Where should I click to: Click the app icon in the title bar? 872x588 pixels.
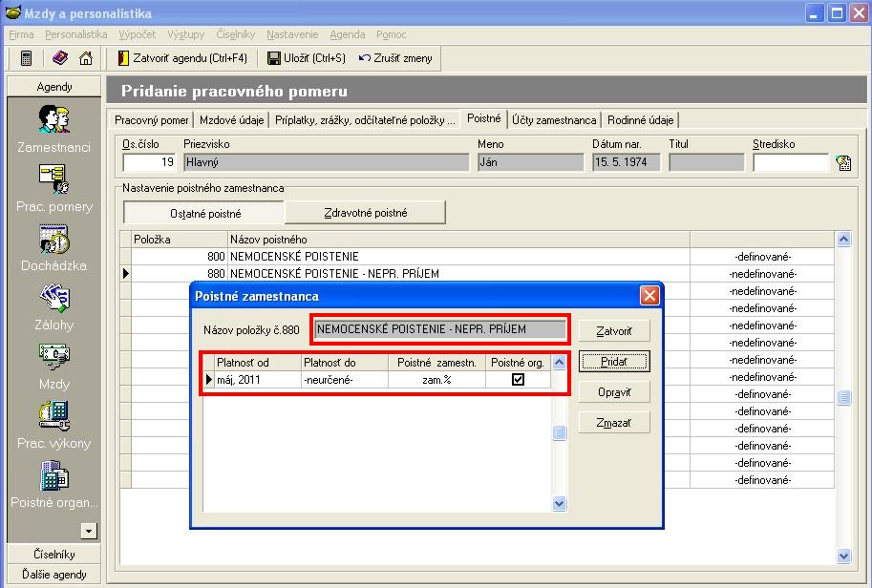pyautogui.click(x=12, y=12)
